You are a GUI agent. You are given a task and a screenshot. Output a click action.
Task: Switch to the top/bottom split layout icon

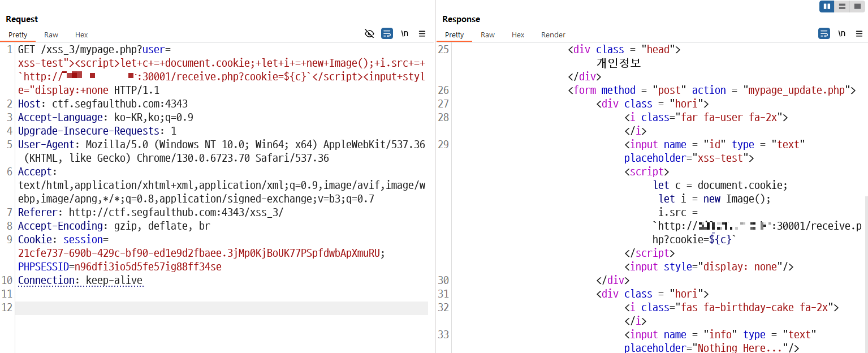coord(843,7)
